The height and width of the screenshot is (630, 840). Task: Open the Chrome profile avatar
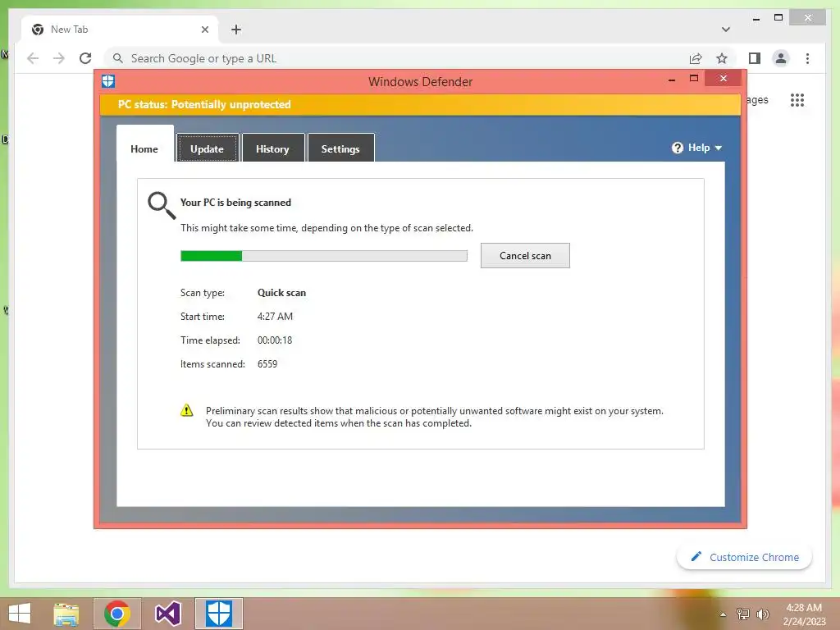tap(781, 58)
